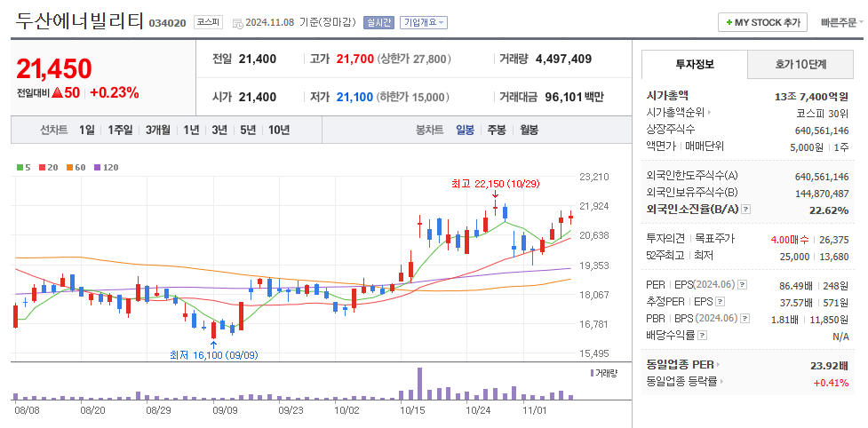868x428 pixels.
Task: Click the red up-triangle beside 전일대비 50
Action: 58,93
